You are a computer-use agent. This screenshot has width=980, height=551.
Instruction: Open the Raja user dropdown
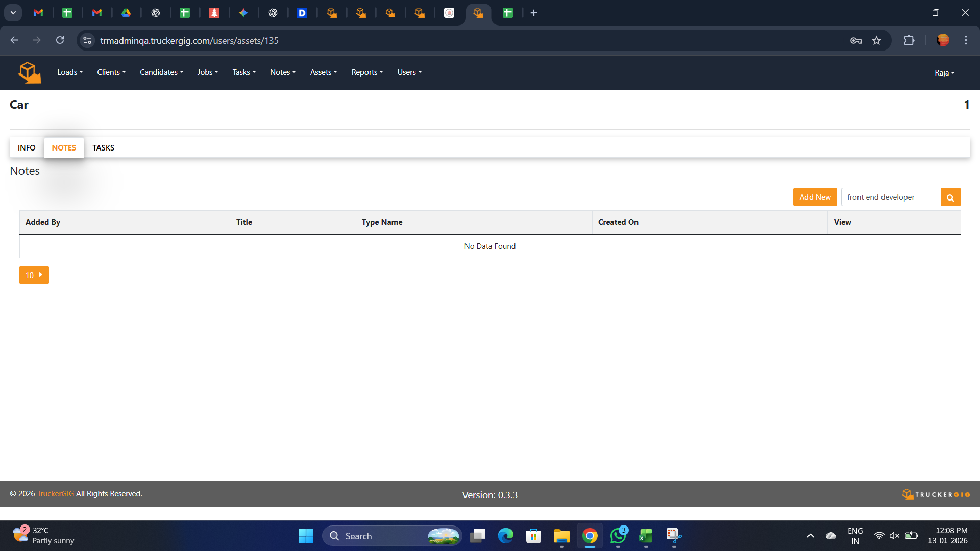[x=944, y=73]
